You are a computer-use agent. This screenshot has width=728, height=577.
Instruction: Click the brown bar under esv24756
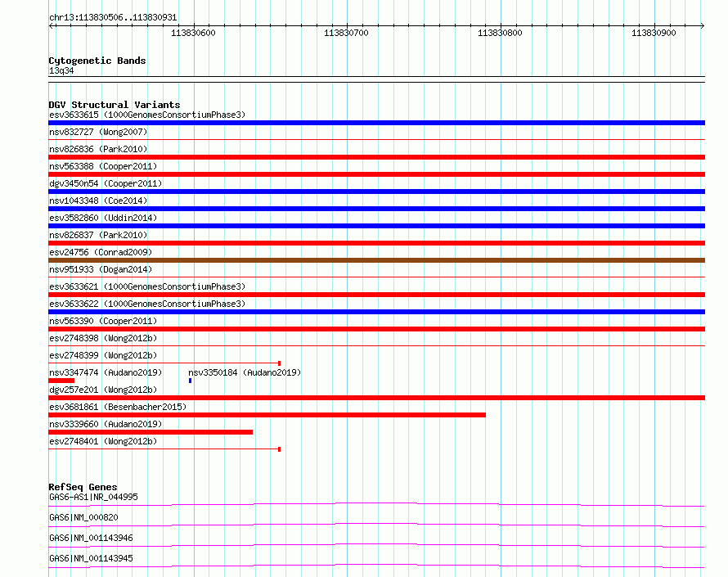point(376,260)
